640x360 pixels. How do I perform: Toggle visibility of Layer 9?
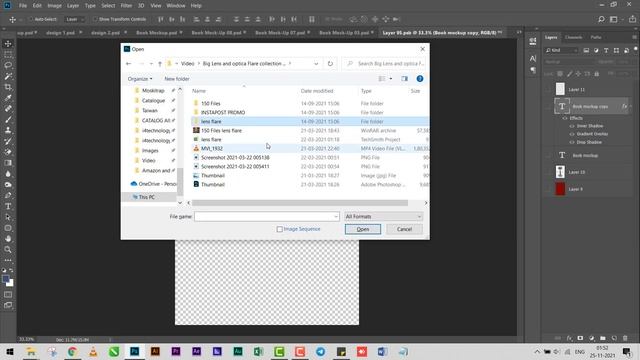point(548,189)
